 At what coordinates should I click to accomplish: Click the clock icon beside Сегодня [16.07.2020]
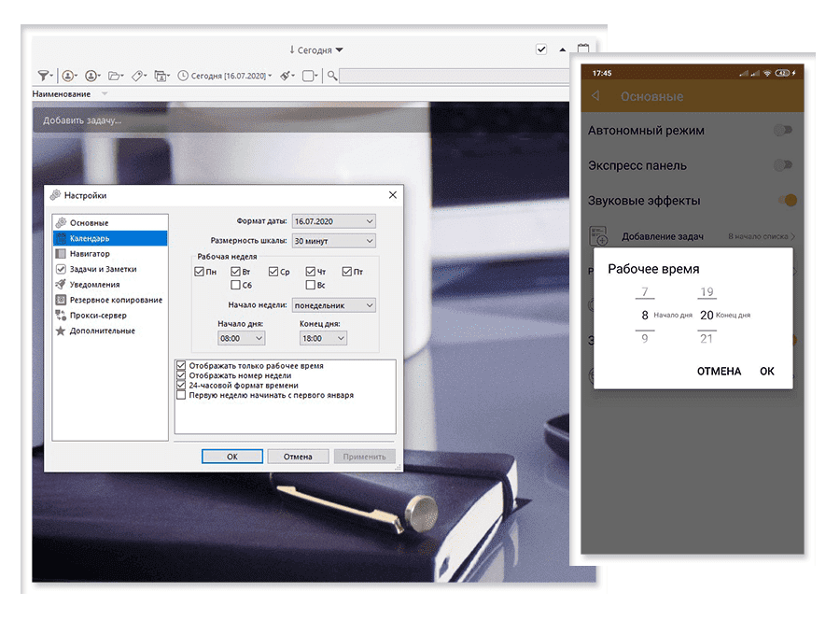[x=183, y=76]
